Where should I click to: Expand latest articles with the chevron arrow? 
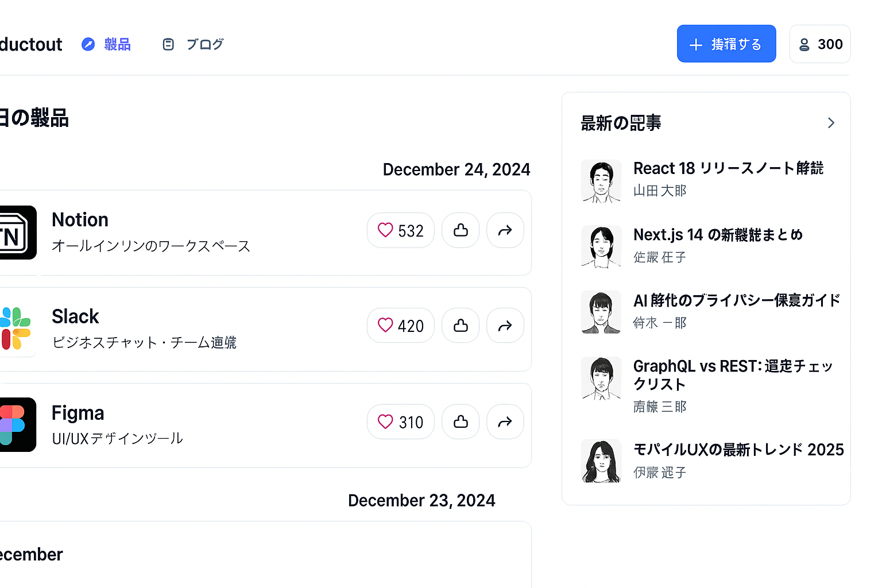click(831, 123)
